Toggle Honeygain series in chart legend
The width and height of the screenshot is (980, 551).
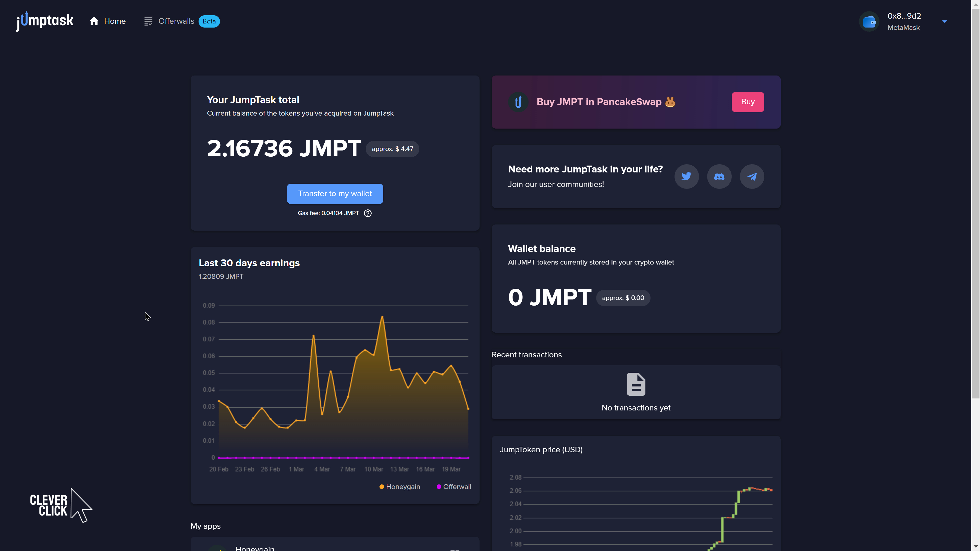(x=399, y=487)
